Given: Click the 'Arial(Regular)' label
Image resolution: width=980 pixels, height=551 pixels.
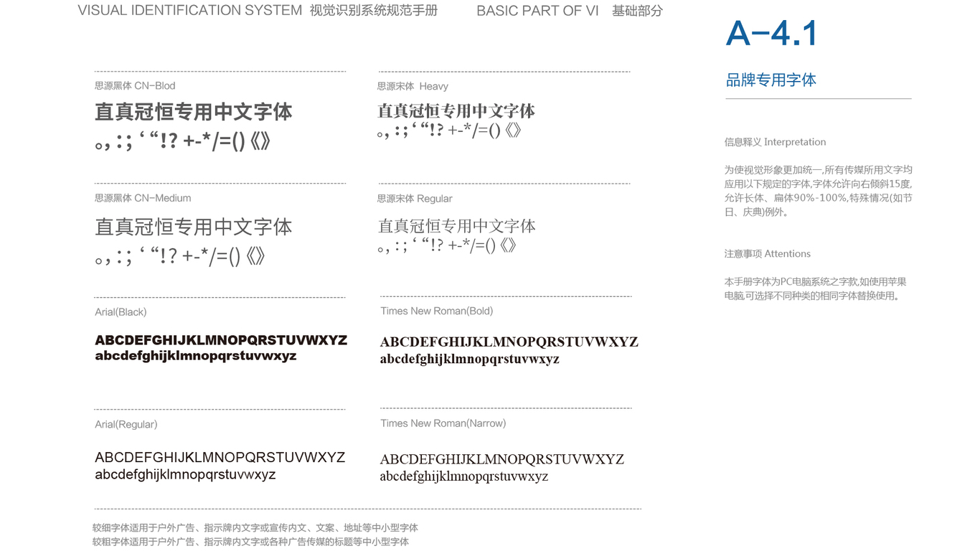Looking at the screenshot, I should coord(126,425).
